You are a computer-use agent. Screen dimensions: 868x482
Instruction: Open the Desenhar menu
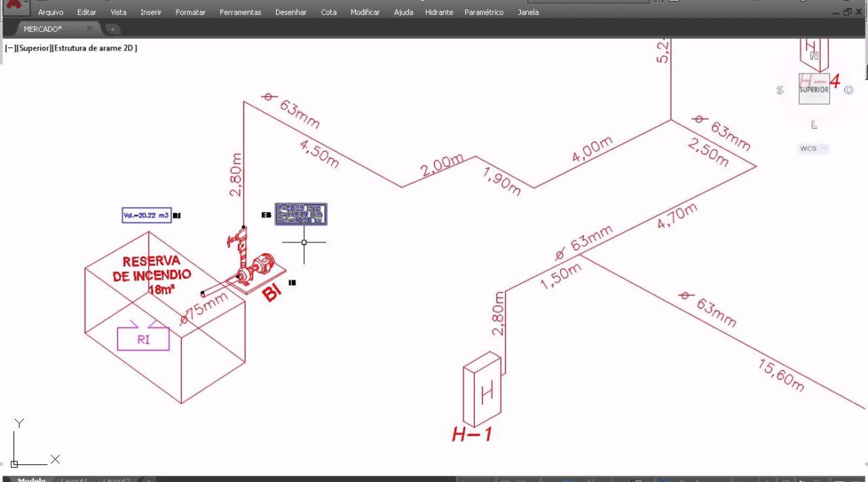coord(291,13)
